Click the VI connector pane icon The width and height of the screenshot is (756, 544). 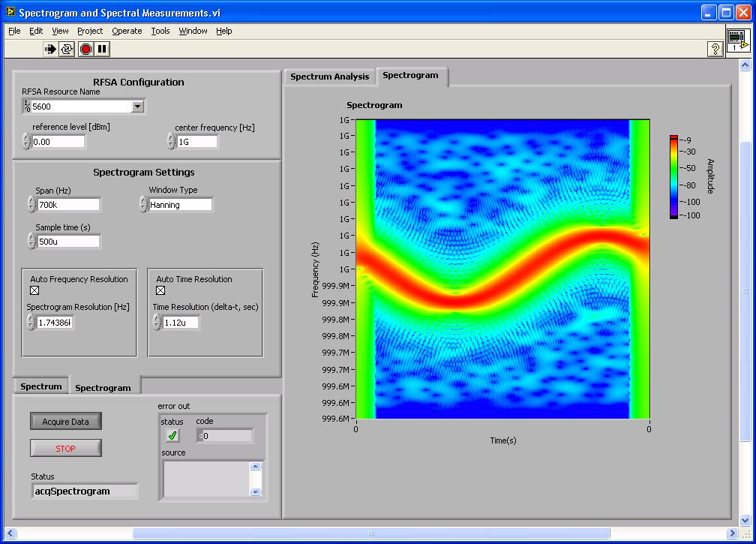(x=737, y=41)
